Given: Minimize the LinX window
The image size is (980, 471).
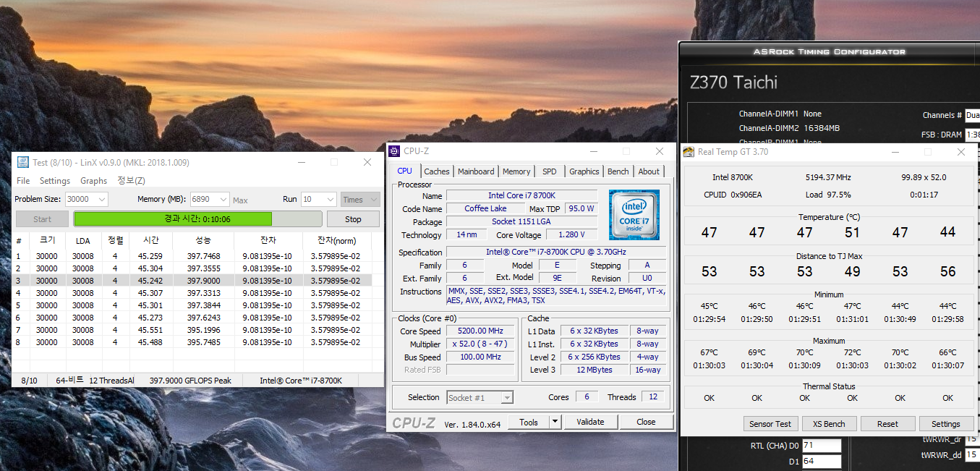Looking at the screenshot, I should (301, 162).
